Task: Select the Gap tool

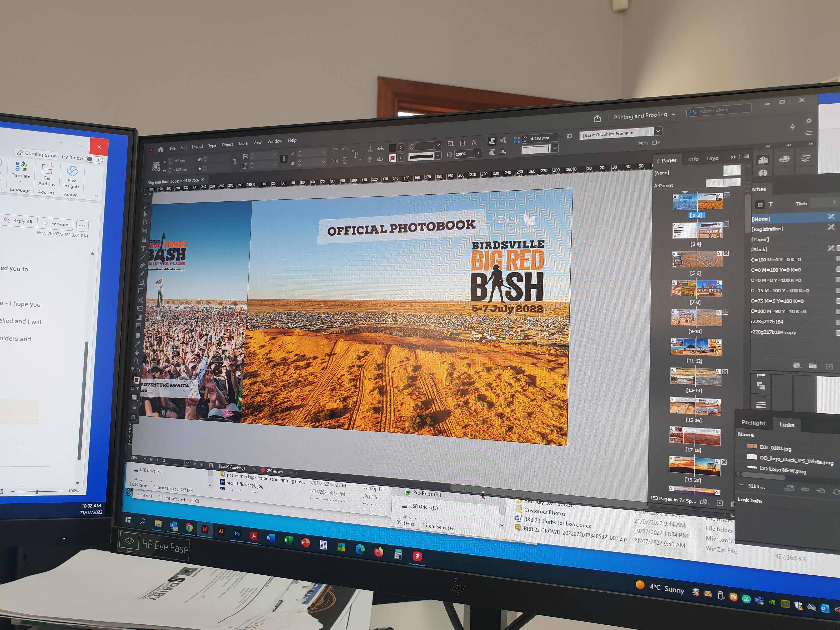Action: point(145,230)
